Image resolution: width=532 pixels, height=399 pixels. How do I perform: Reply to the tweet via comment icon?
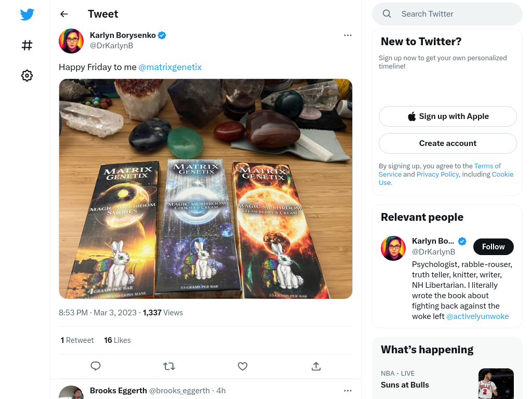click(96, 366)
